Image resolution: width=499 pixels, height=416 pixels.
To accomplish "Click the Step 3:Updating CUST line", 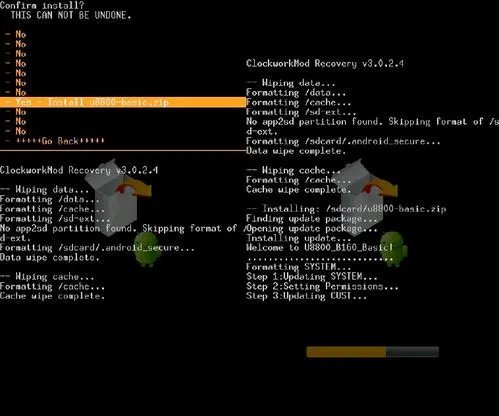I will [306, 296].
